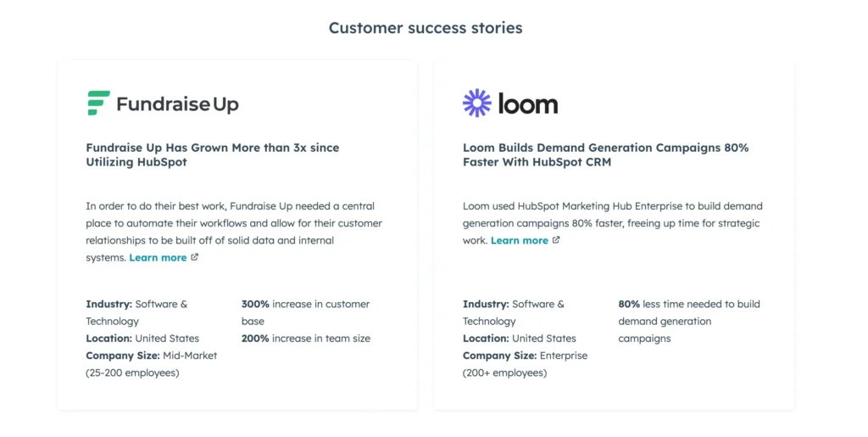Click external-link icon in Fundraise Up card
The image size is (868, 437).
tap(195, 257)
